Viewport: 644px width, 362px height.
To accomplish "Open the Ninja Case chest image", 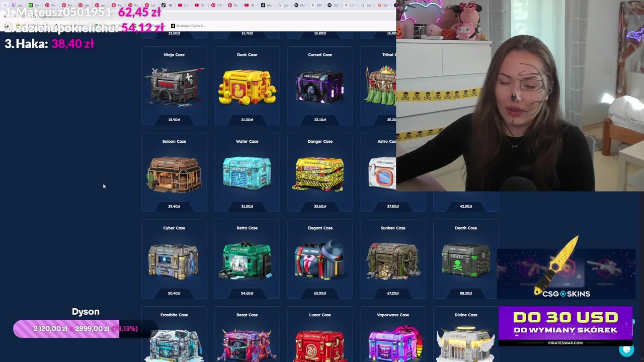I will (x=174, y=87).
